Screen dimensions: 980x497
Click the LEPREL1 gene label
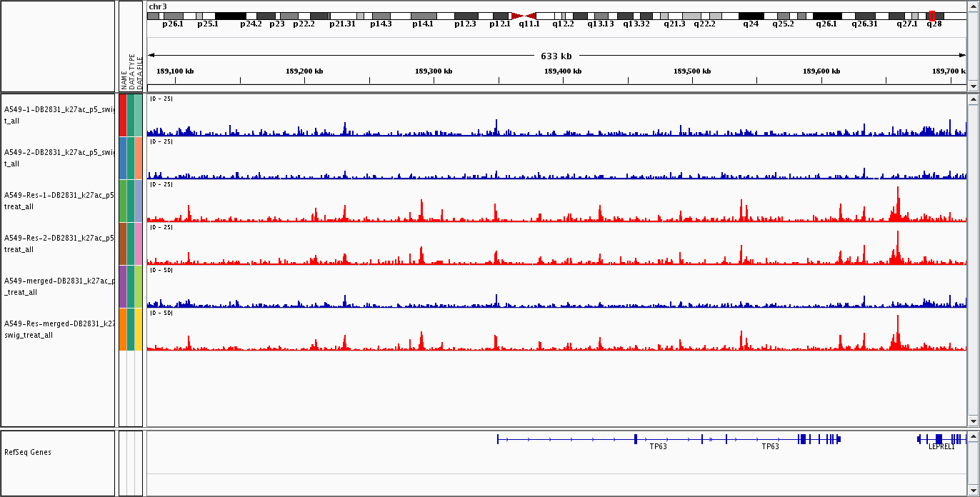941,447
